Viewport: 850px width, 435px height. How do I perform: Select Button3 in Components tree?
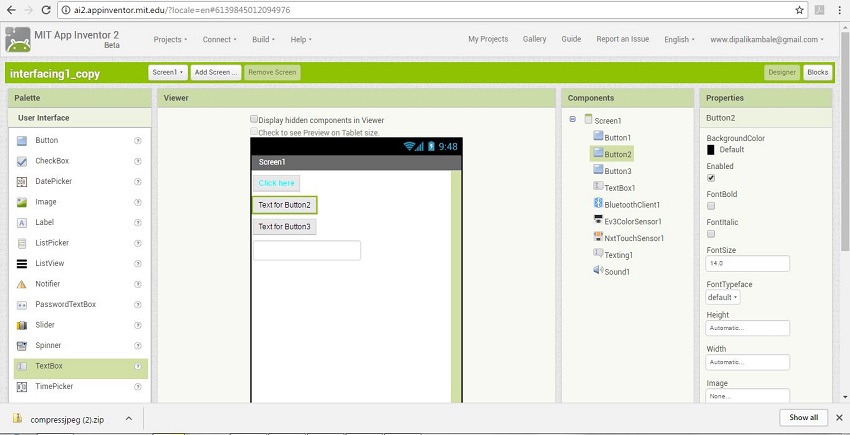618,171
